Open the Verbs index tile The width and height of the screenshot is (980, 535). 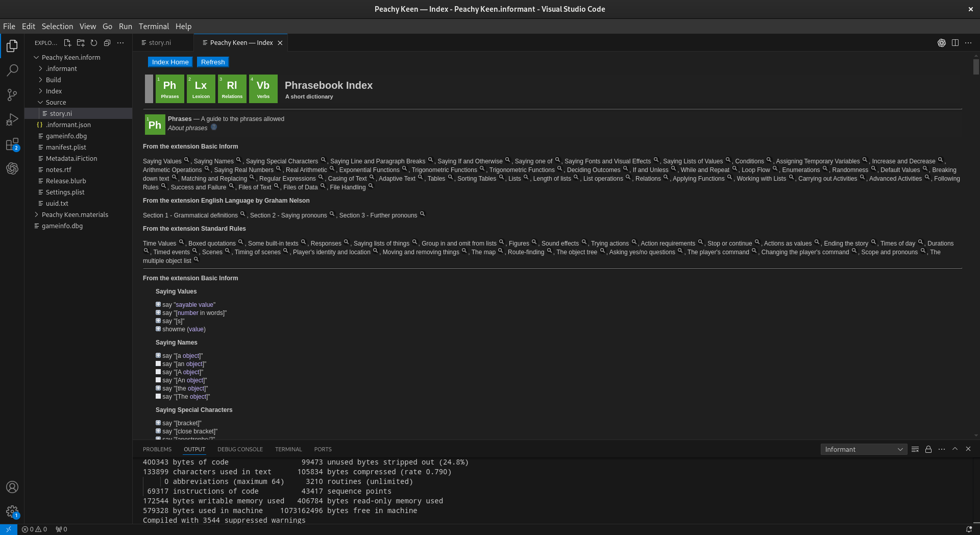click(263, 89)
